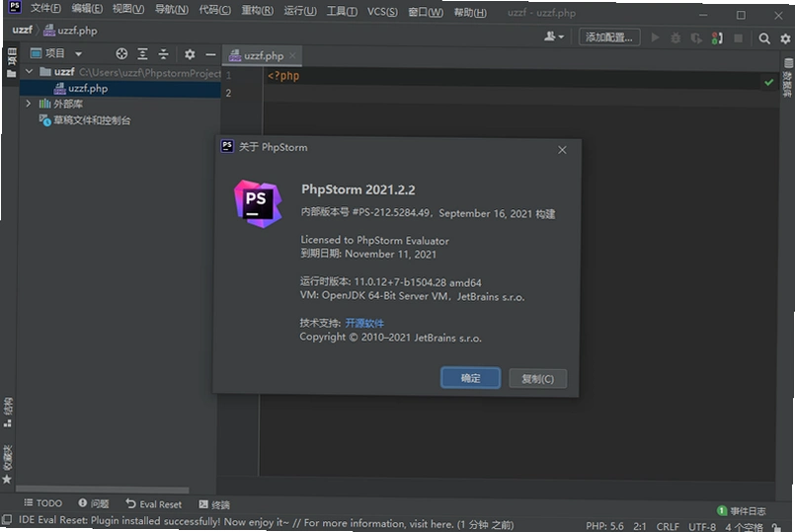Click the Expand All icon in project panel
Screen dimensions: 795x532
[x=143, y=53]
